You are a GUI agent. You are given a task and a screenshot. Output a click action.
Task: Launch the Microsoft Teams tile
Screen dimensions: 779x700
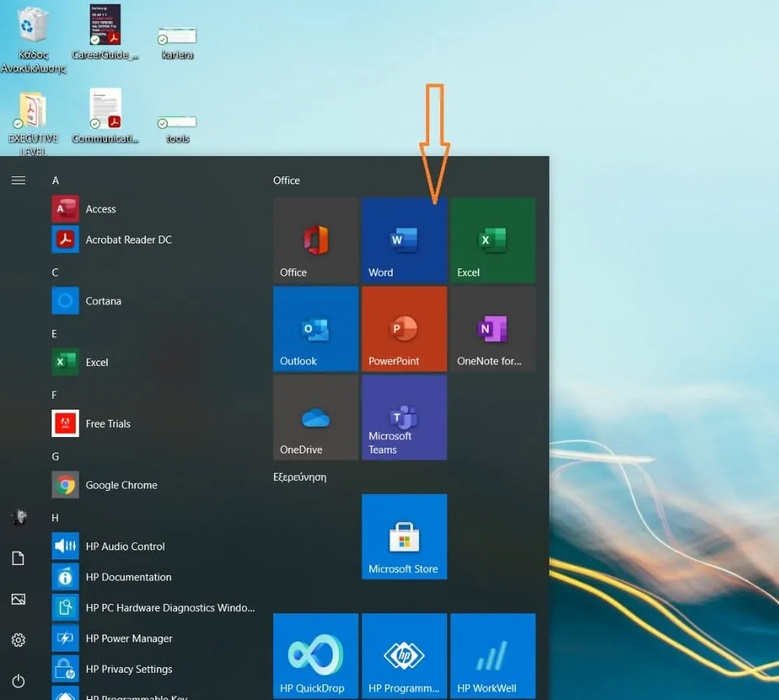click(404, 418)
